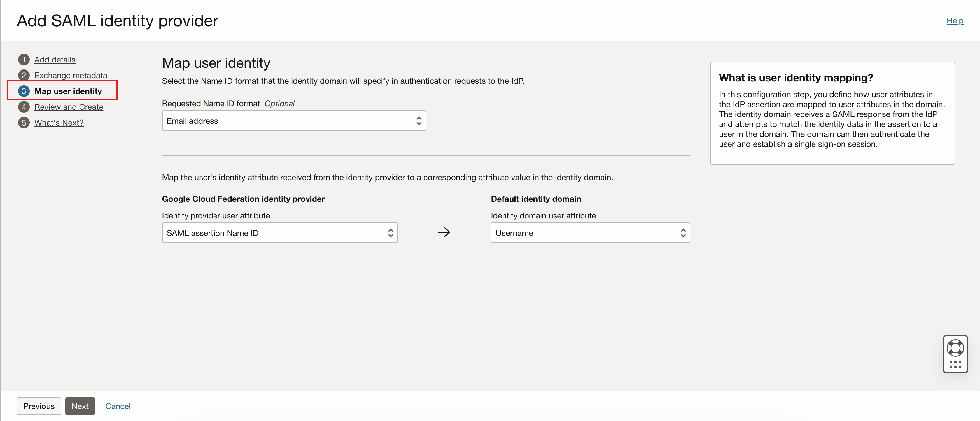
Task: Click the grid dots icon on the support widget
Action: click(x=955, y=364)
